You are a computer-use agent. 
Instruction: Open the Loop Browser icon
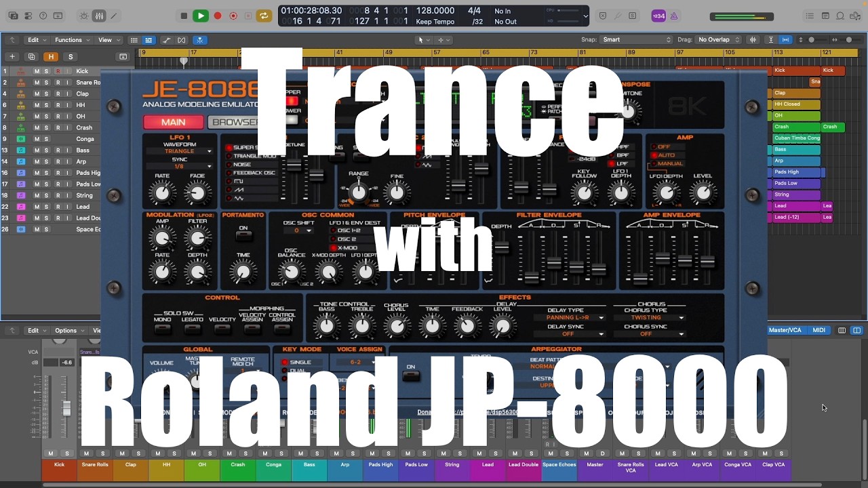pyautogui.click(x=840, y=16)
